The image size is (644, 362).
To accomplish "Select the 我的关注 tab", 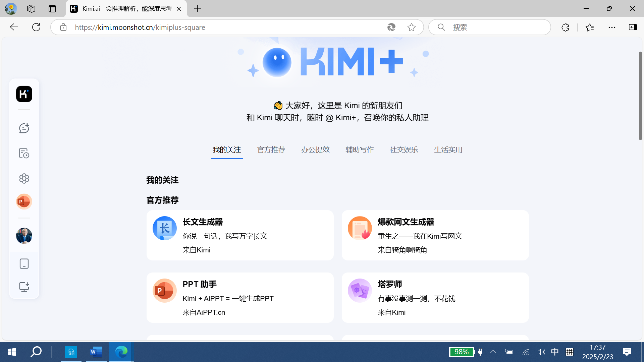I will 227,150.
